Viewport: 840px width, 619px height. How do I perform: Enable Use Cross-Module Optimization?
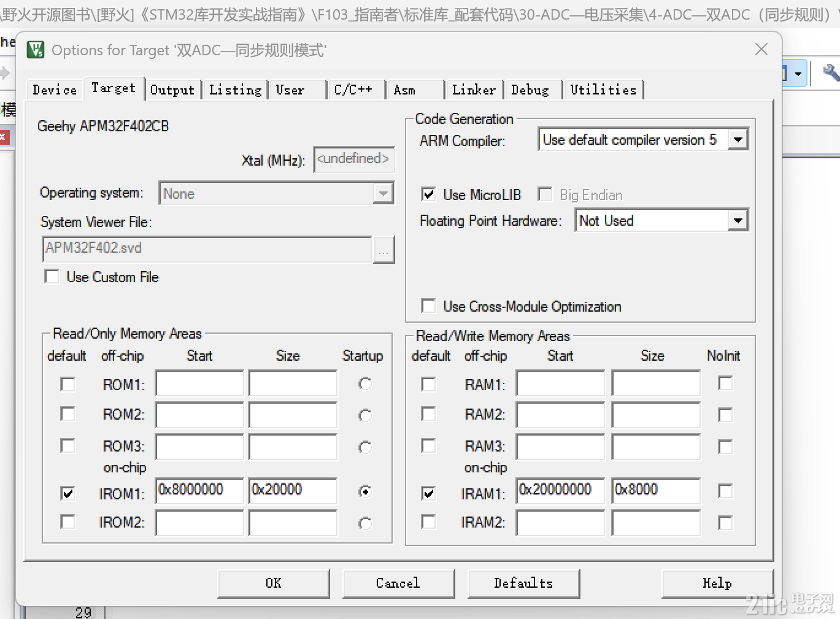[428, 306]
